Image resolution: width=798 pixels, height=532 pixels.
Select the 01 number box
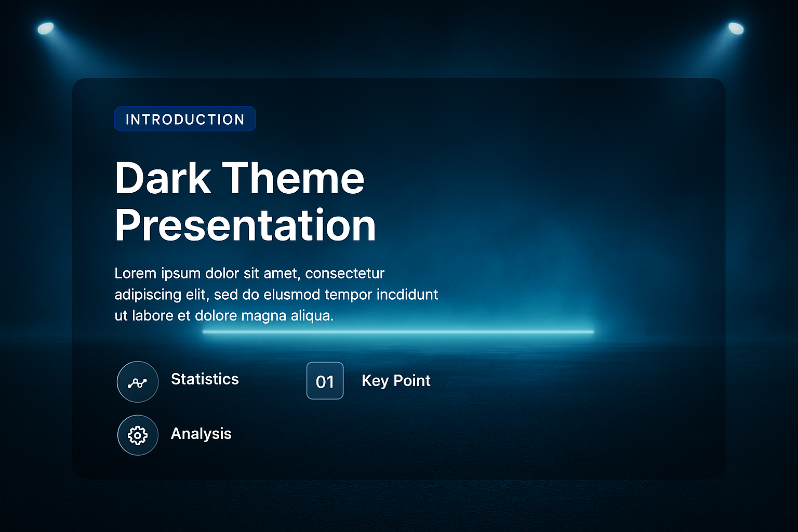[325, 381]
